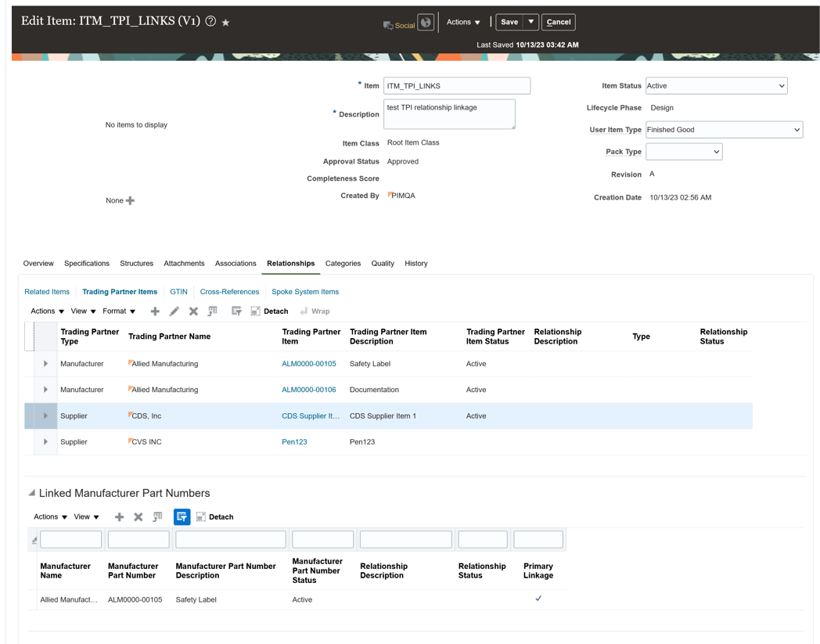Open the Item Status dropdown

click(x=717, y=86)
